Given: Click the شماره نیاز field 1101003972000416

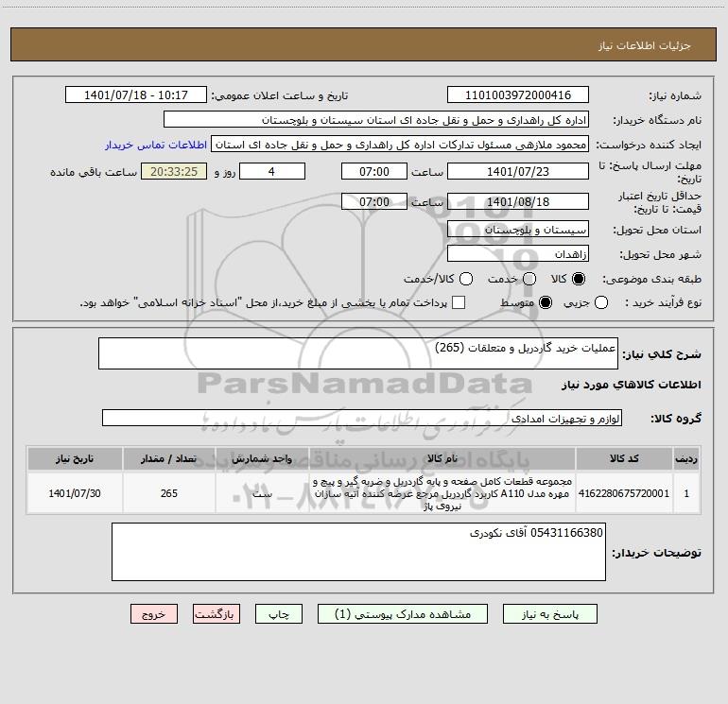Looking at the screenshot, I should tap(518, 94).
